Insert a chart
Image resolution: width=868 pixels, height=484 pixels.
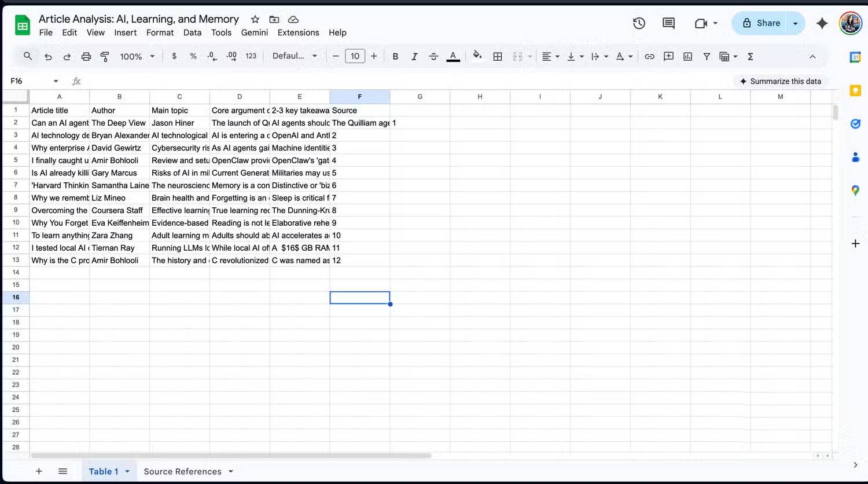(687, 56)
